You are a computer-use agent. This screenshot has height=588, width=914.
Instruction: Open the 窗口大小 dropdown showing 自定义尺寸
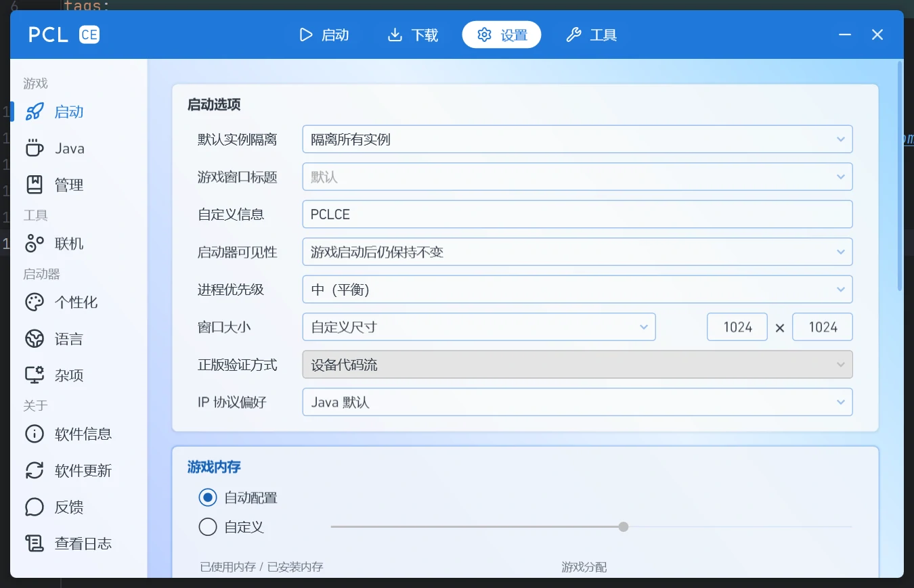[x=479, y=327]
